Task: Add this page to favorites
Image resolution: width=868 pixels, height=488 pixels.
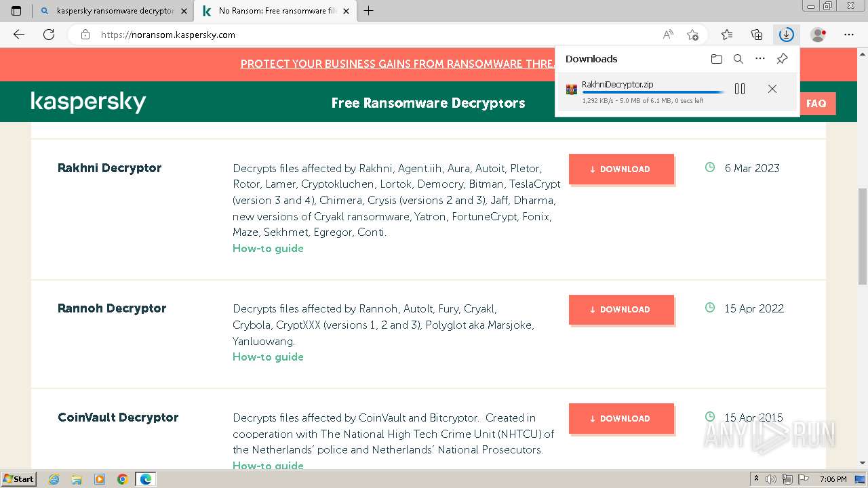Action: click(692, 35)
